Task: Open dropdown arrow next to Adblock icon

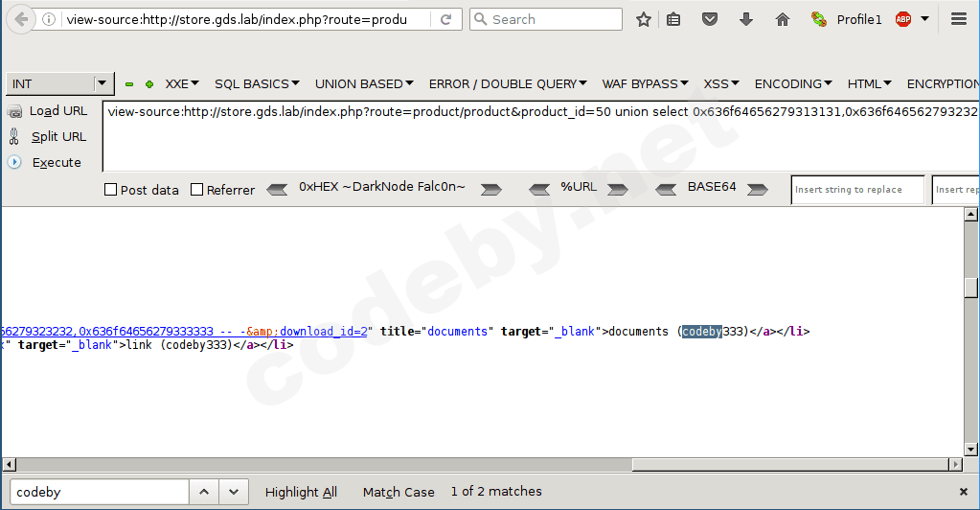Action: pos(925,19)
